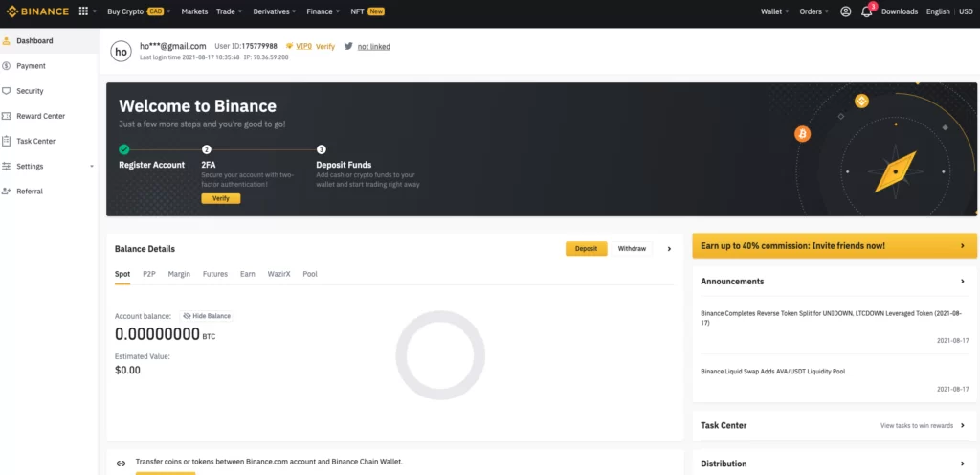The image size is (980, 475).
Task: Click the $0.00 estimated value
Action: click(x=127, y=370)
